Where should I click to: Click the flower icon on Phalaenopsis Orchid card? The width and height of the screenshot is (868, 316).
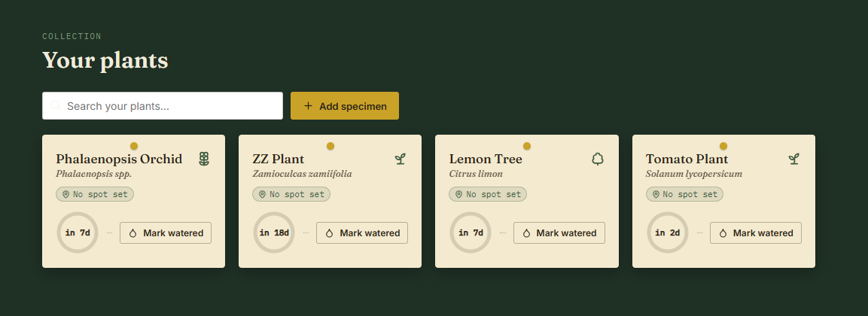(204, 160)
